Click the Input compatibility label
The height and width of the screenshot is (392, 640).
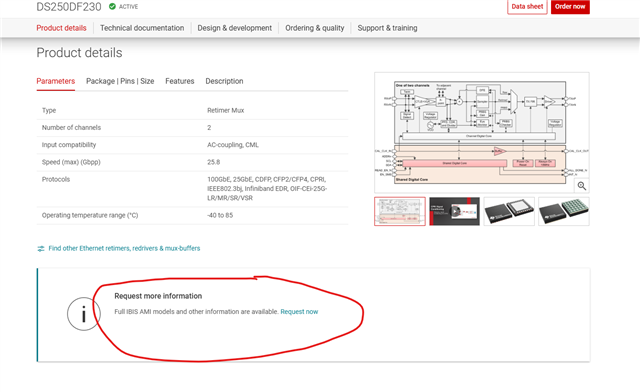tap(69, 145)
